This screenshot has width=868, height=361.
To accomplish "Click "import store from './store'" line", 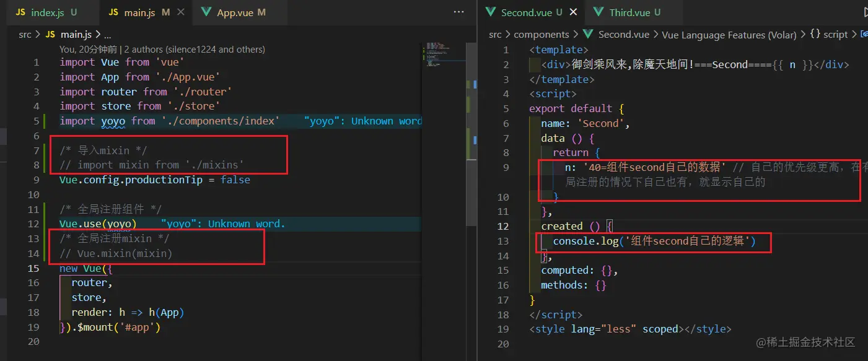I will pyautogui.click(x=140, y=107).
